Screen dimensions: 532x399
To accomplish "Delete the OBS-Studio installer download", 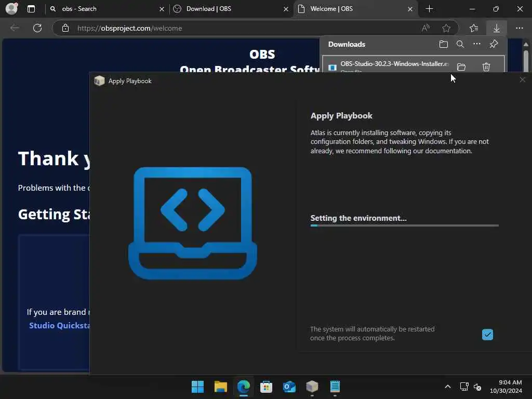I will (x=486, y=67).
